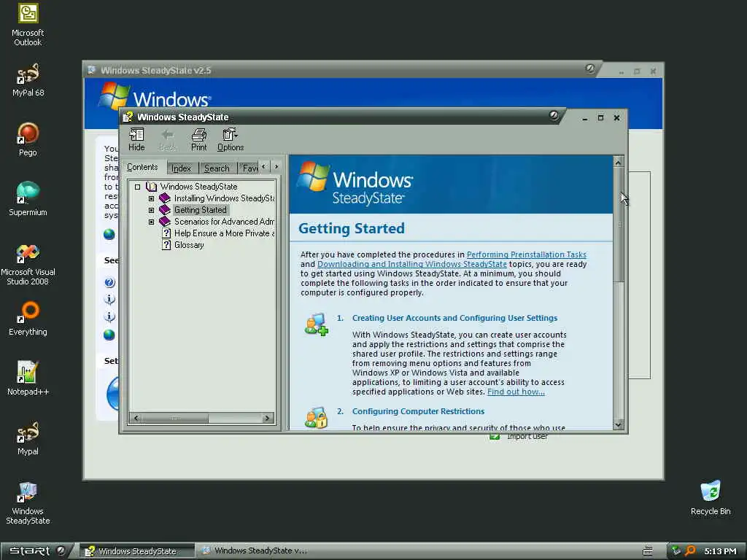Open the Notepad++ desktop shortcut
Screen dimensions: 747x560
(28, 378)
